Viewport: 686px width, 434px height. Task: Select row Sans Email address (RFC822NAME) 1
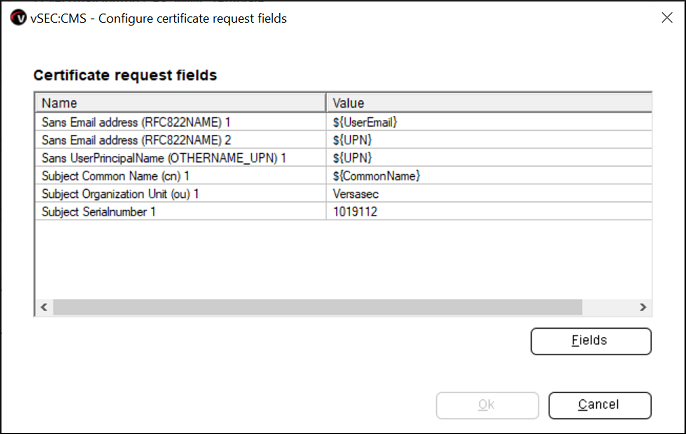click(343, 122)
